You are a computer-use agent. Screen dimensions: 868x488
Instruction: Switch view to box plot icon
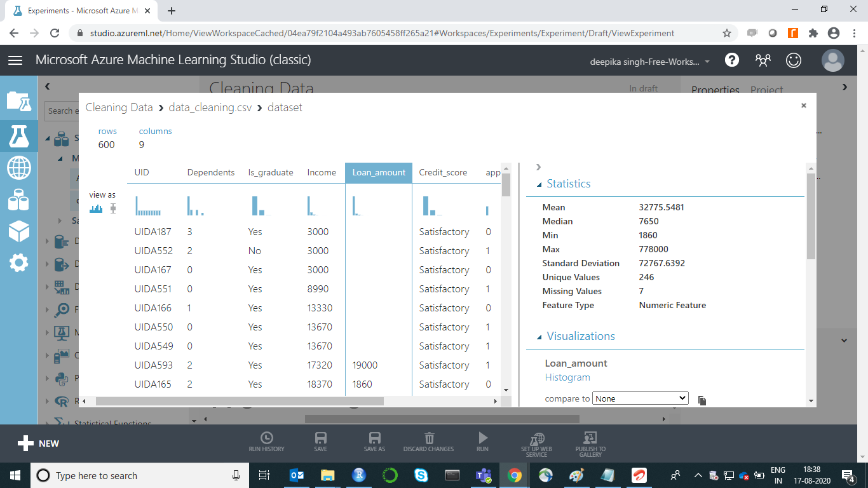tap(113, 208)
